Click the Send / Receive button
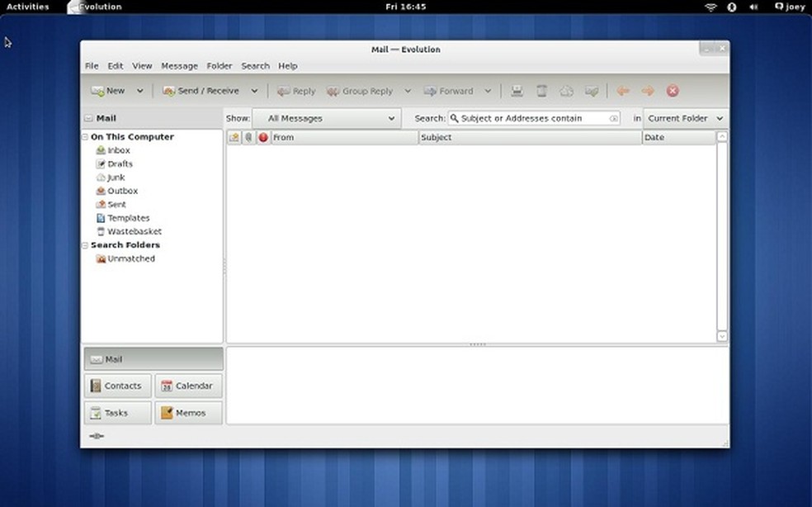 pyautogui.click(x=202, y=91)
